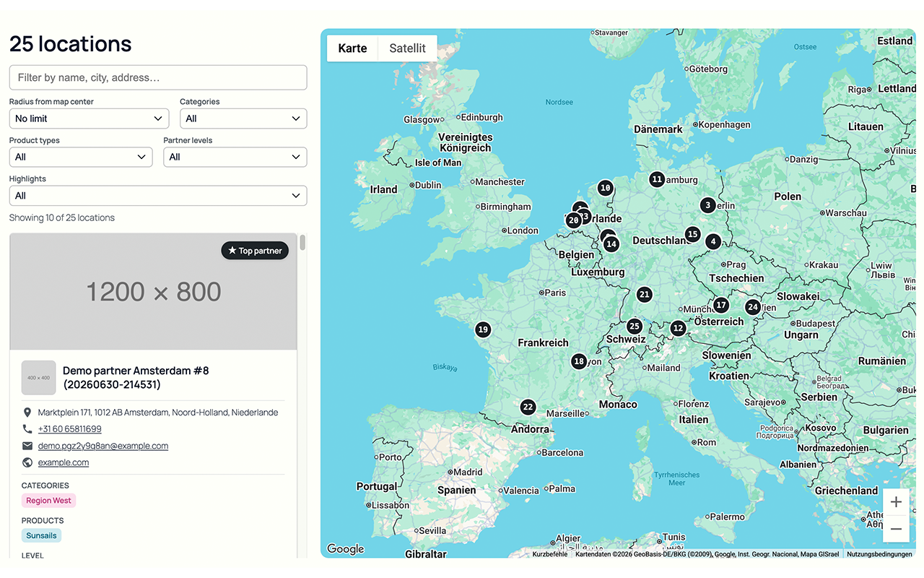The width and height of the screenshot is (924, 578).
Task: Click map marker number 20
Action: point(573,220)
